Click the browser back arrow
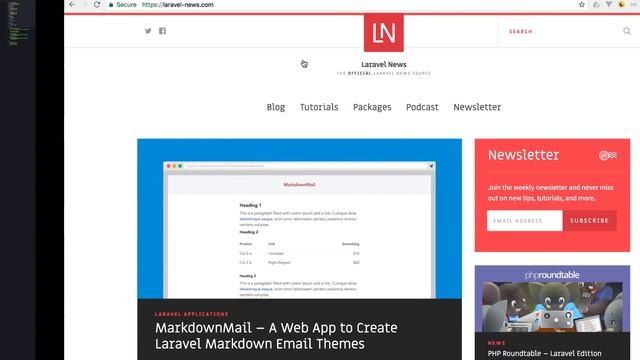Viewport: 640px width, 360px height. pyautogui.click(x=72, y=4)
